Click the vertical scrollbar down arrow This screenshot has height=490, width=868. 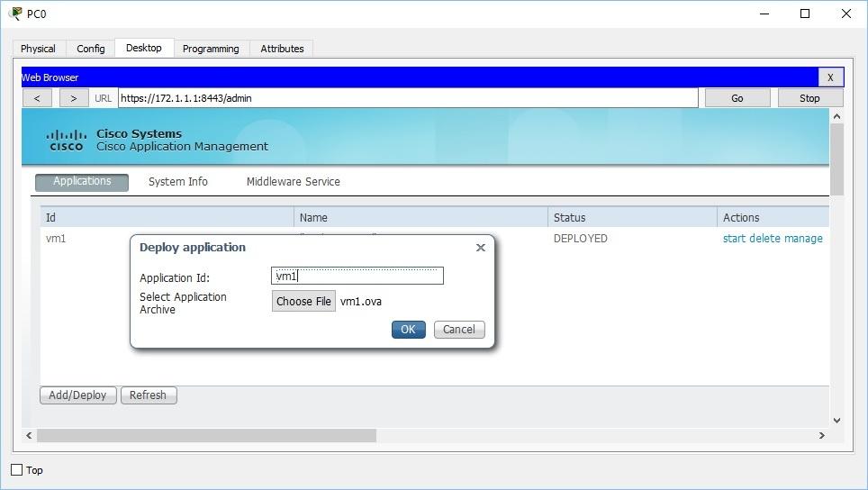pyautogui.click(x=837, y=421)
